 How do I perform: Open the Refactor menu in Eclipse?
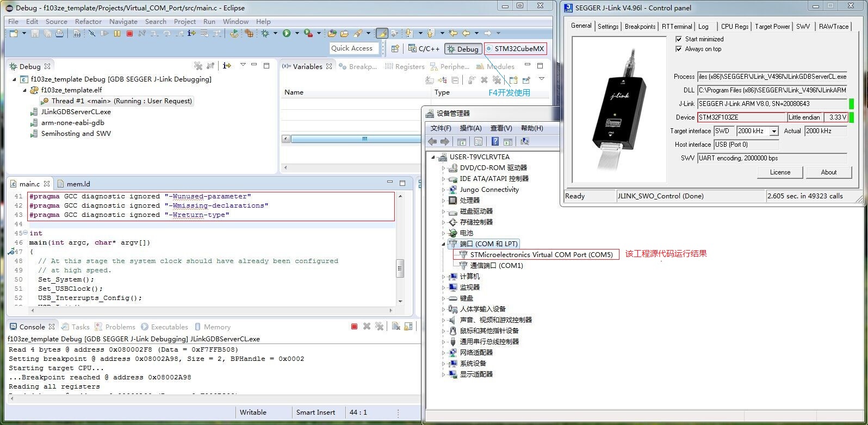[x=88, y=22]
